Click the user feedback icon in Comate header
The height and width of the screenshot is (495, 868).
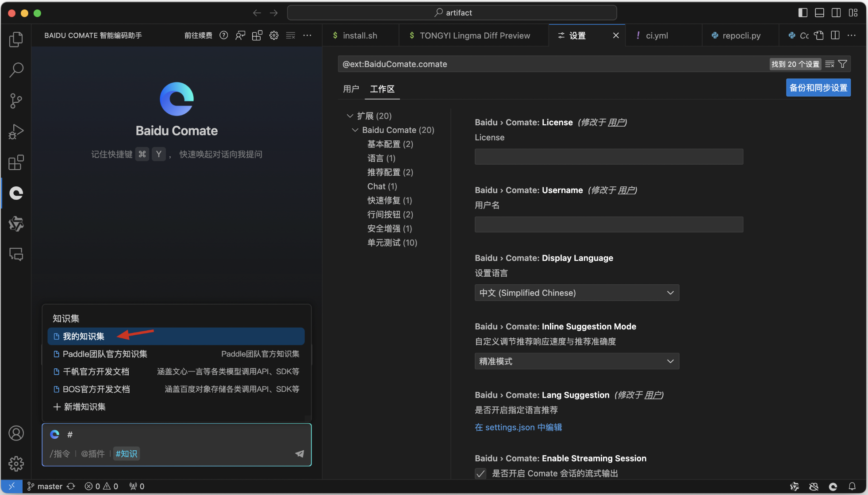(240, 35)
